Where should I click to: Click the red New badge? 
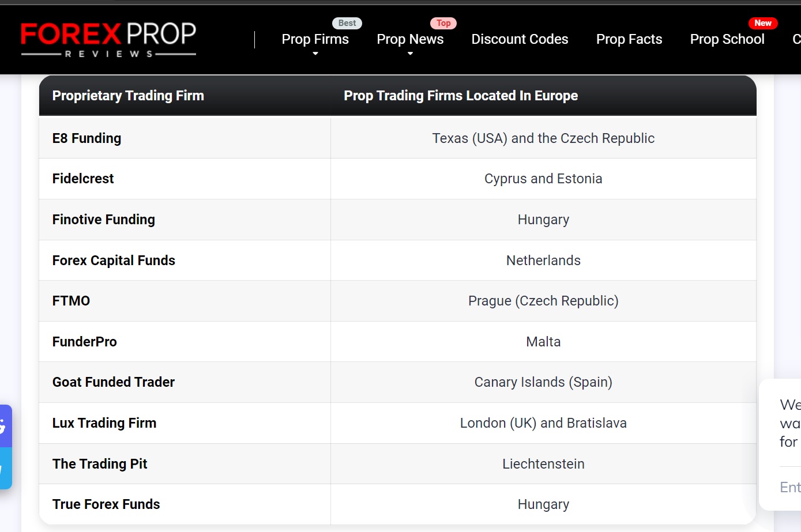coord(762,23)
